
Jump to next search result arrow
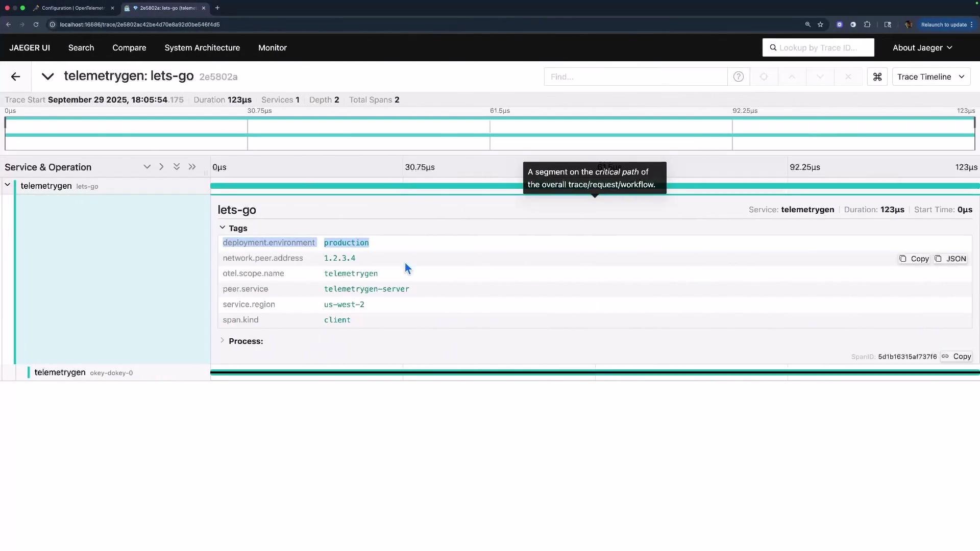coord(820,77)
